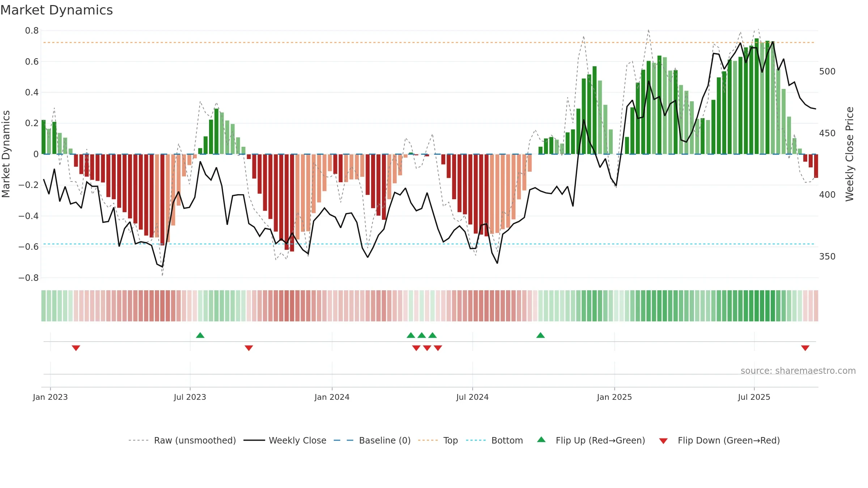Click the source: sharemaestro.com credit
Viewport: 868px width, 488px height.
coord(798,371)
